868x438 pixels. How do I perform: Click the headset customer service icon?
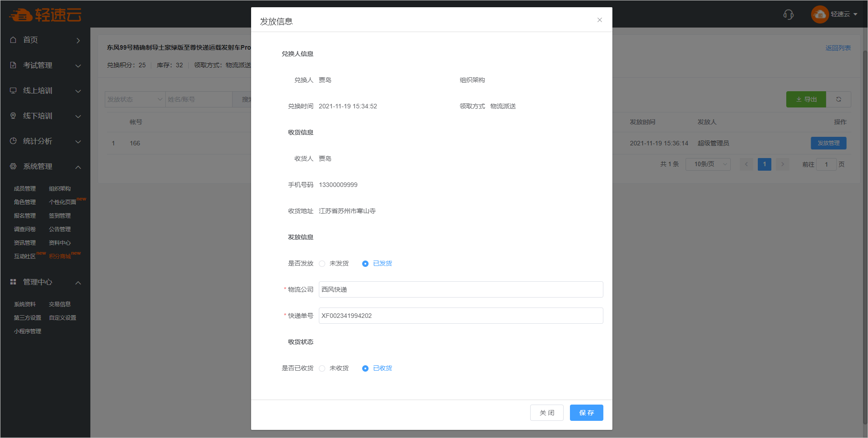pyautogui.click(x=788, y=14)
